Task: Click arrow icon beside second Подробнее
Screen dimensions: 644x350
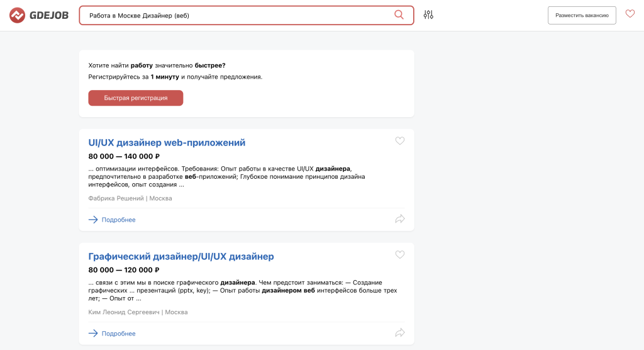Action: pyautogui.click(x=93, y=334)
